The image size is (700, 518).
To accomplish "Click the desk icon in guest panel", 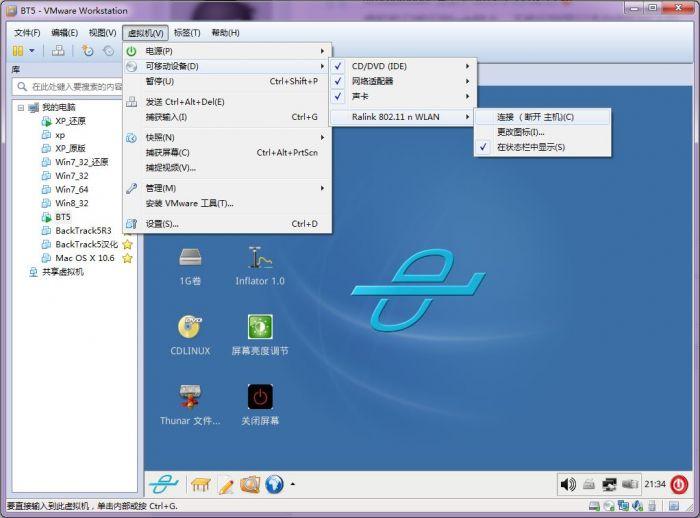I will pos(201,485).
